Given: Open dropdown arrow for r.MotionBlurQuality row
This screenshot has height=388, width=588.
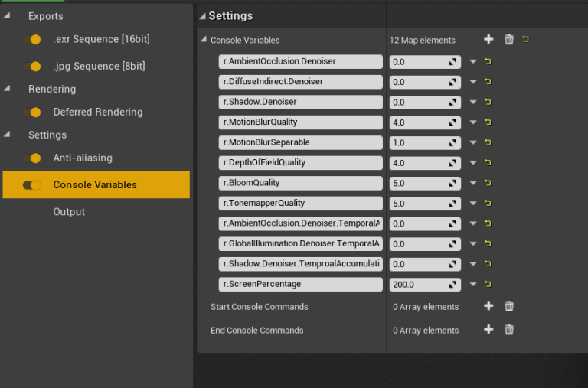Looking at the screenshot, I should [473, 122].
